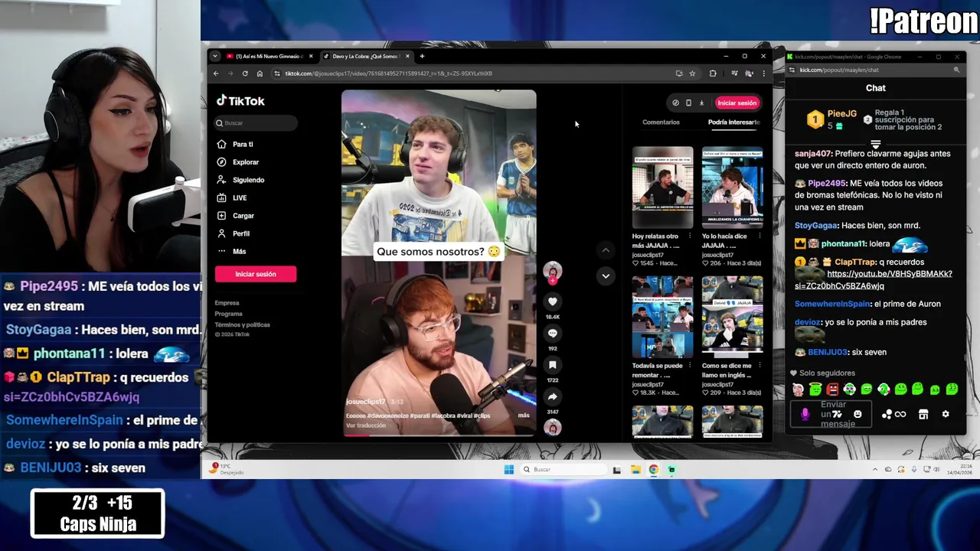Click the download desktop app icon

click(x=701, y=103)
